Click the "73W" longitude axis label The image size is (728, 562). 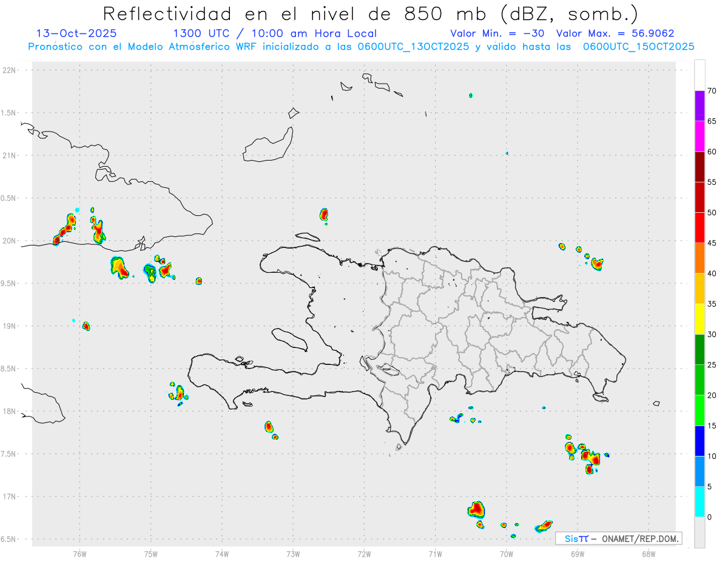[293, 554]
